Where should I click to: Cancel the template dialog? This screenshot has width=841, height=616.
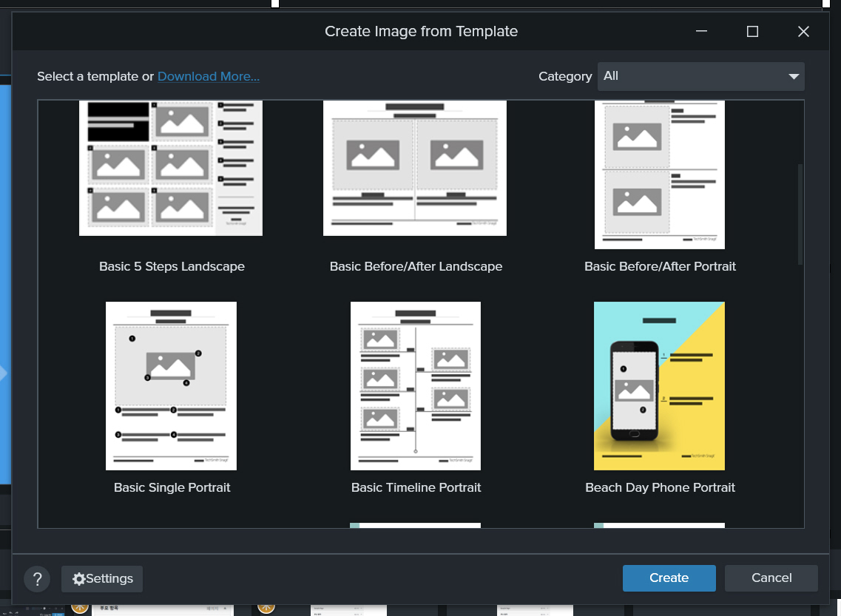click(771, 578)
